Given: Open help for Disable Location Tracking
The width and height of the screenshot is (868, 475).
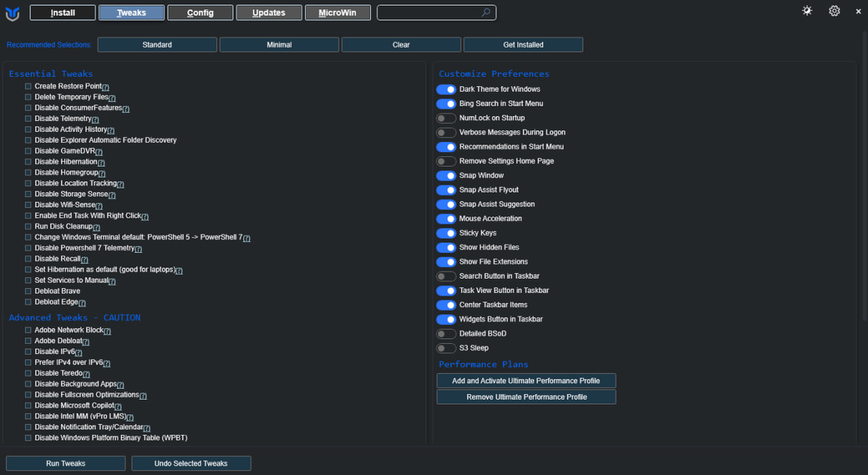Looking at the screenshot, I should click(x=121, y=185).
